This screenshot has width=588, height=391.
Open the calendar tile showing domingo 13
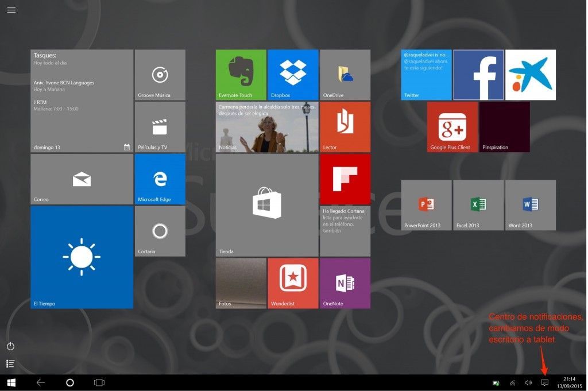[82, 101]
